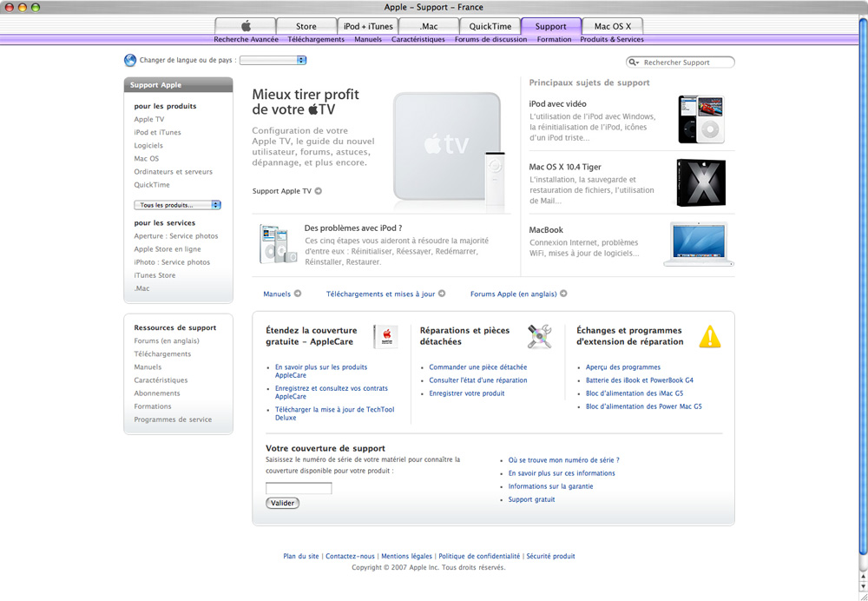Screen dimensions: 868x601
Task: Click the arrow icon next to Support Apple TV
Action: coord(319,191)
